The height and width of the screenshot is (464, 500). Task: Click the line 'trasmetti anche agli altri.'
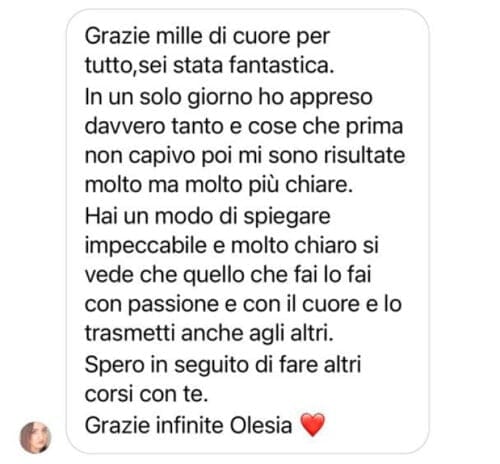(209, 333)
